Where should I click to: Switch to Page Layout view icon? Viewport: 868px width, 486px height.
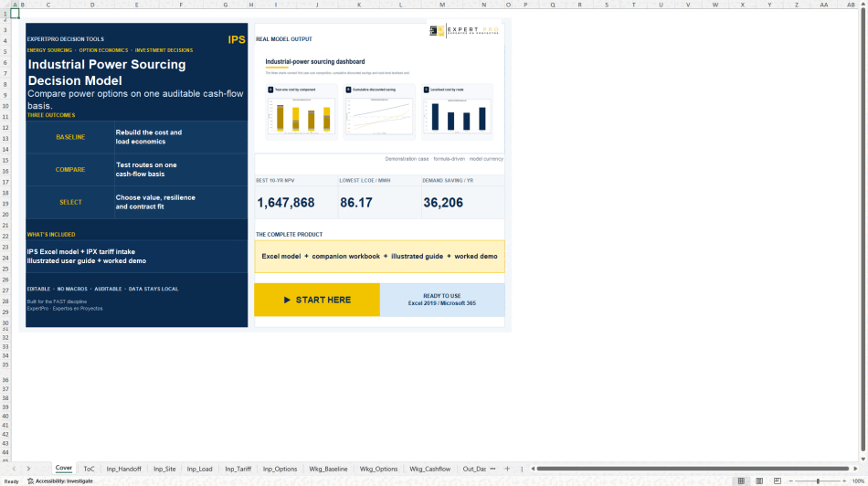point(759,481)
